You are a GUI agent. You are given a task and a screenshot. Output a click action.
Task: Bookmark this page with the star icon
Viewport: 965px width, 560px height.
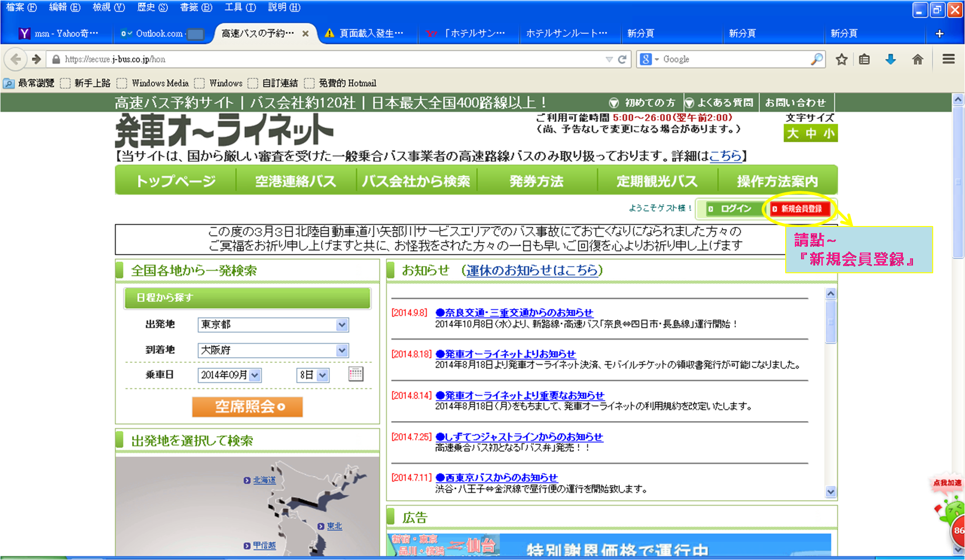point(842,59)
